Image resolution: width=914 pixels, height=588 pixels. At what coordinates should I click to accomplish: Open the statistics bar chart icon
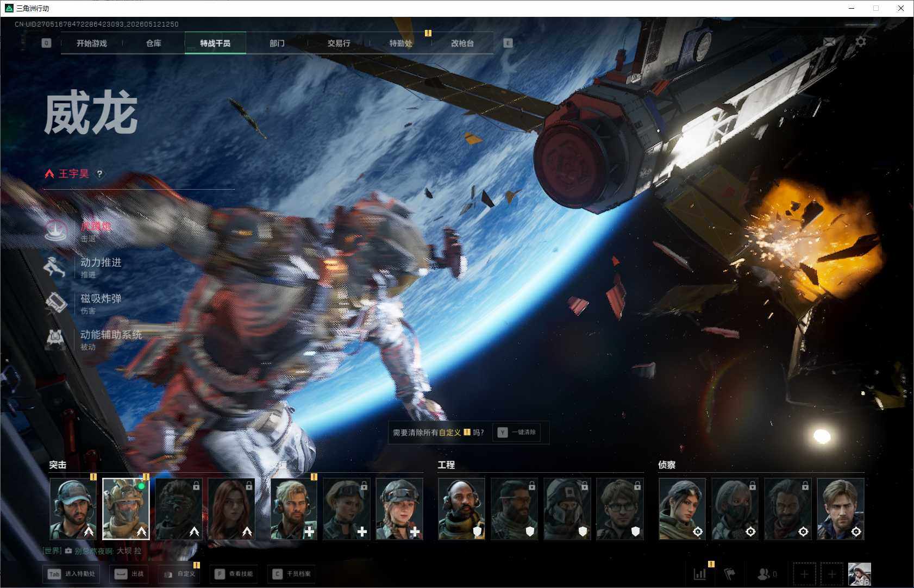pyautogui.click(x=700, y=574)
